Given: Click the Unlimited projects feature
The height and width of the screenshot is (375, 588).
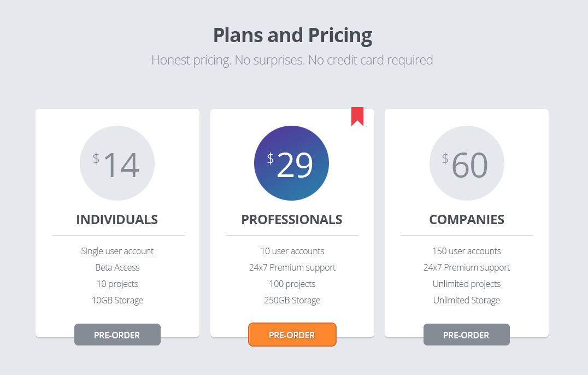Looking at the screenshot, I should point(466,284).
